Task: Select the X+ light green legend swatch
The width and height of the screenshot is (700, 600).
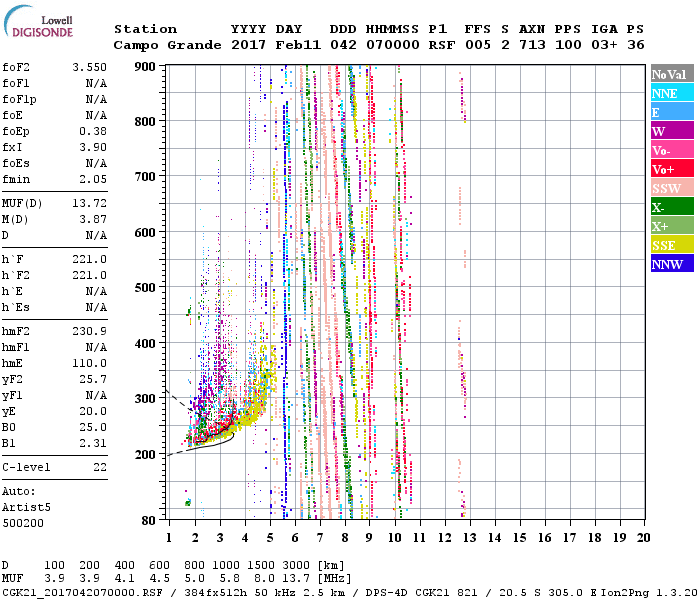Action: point(672,226)
